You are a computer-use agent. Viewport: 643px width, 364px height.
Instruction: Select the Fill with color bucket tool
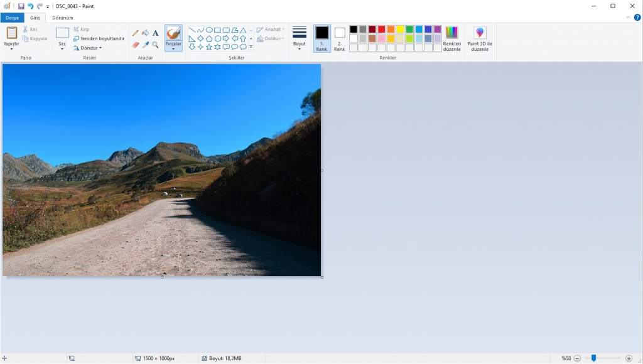[145, 33]
